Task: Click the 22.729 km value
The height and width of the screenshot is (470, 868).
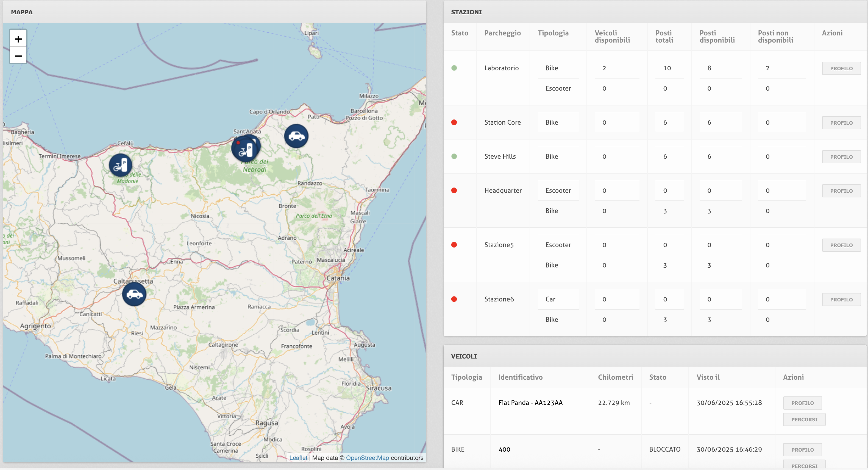Action: point(614,403)
